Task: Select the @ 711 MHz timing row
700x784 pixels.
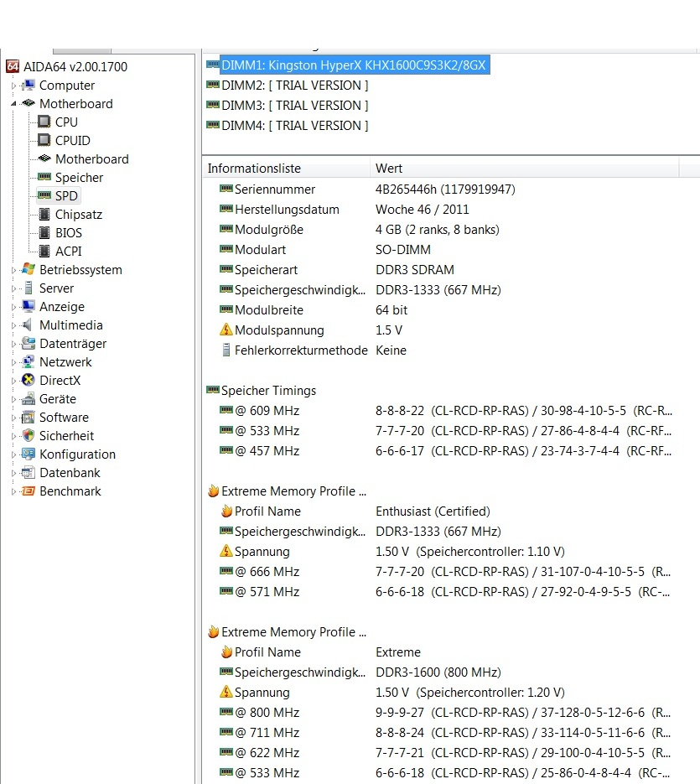Action: tap(445, 733)
